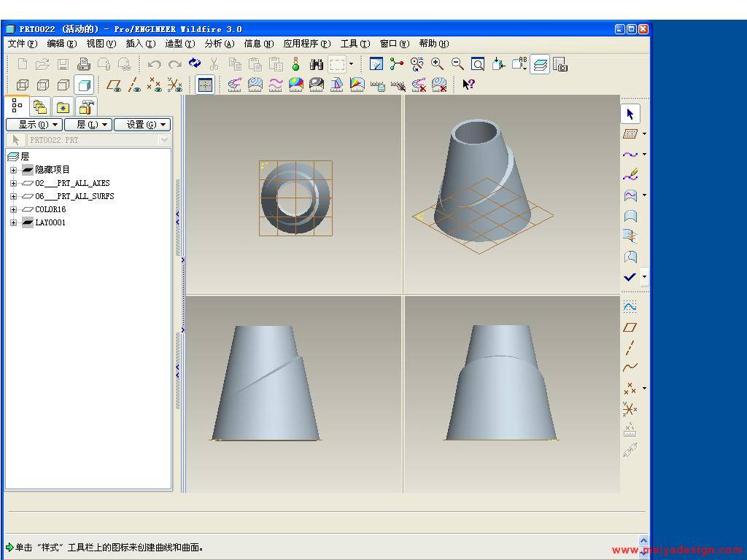Click the delete all curvature analyses icon
Screen dimensions: 747x560
click(x=419, y=85)
